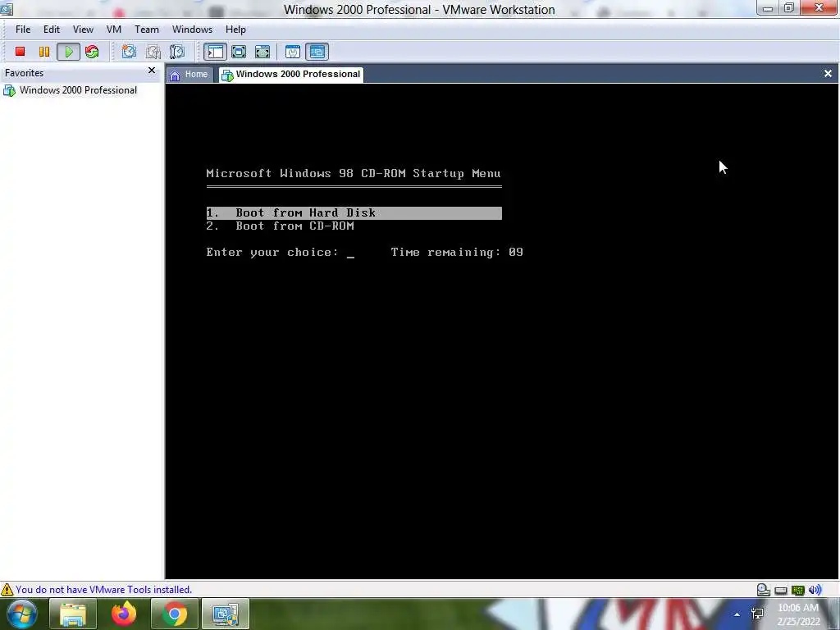Switch to Quick Switch mode icon
Screen dimensions: 840x630
[x=239, y=52]
